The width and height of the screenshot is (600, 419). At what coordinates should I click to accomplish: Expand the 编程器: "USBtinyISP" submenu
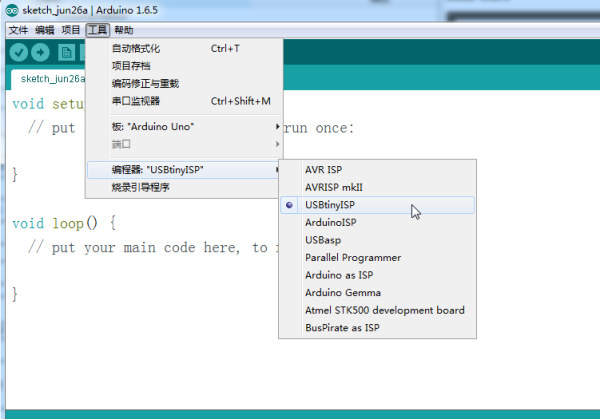pos(184,170)
